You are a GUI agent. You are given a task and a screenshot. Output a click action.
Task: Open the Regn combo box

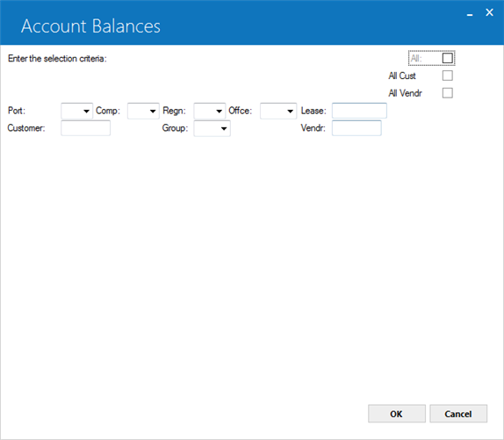coord(210,111)
